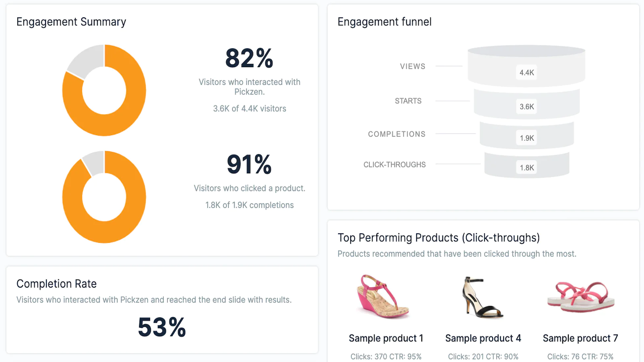
Task: Select the Sample product 1 wedge sandal image
Action: (x=384, y=296)
